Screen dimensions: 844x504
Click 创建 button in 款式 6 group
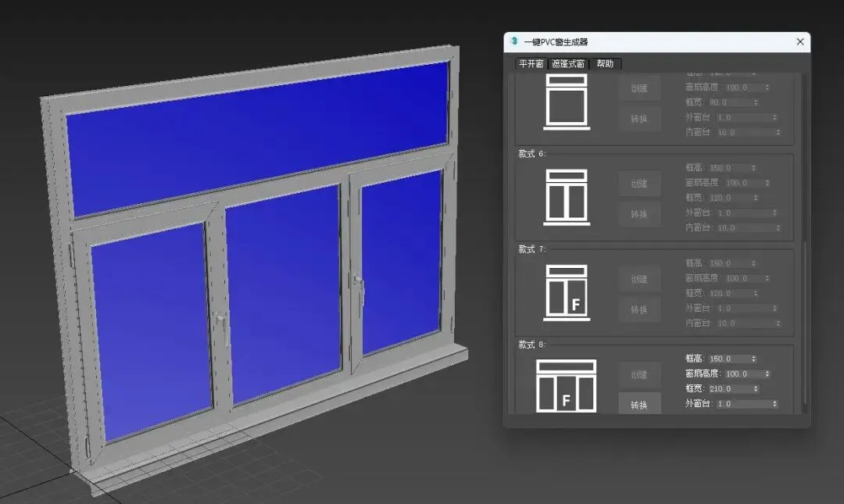[x=639, y=184]
